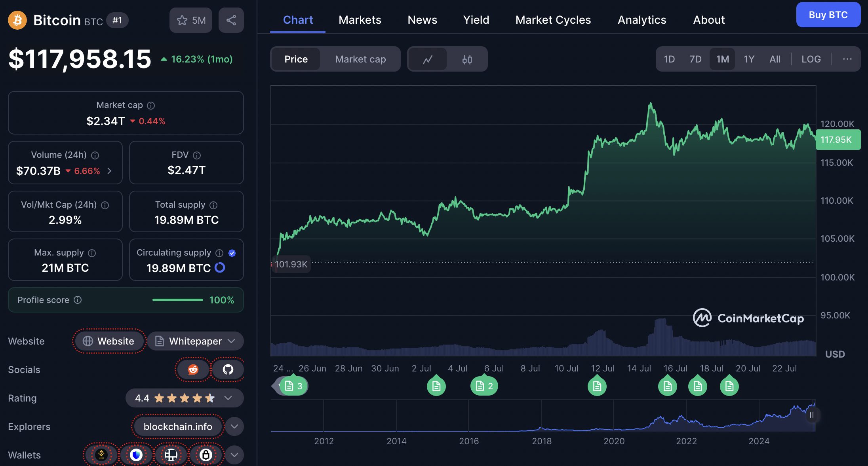Show info for Profile score
This screenshot has height=466, width=868.
78,300
